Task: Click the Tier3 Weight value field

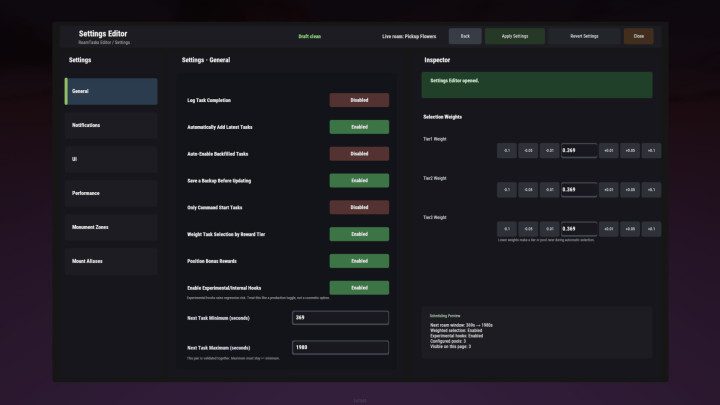Action: (x=579, y=229)
